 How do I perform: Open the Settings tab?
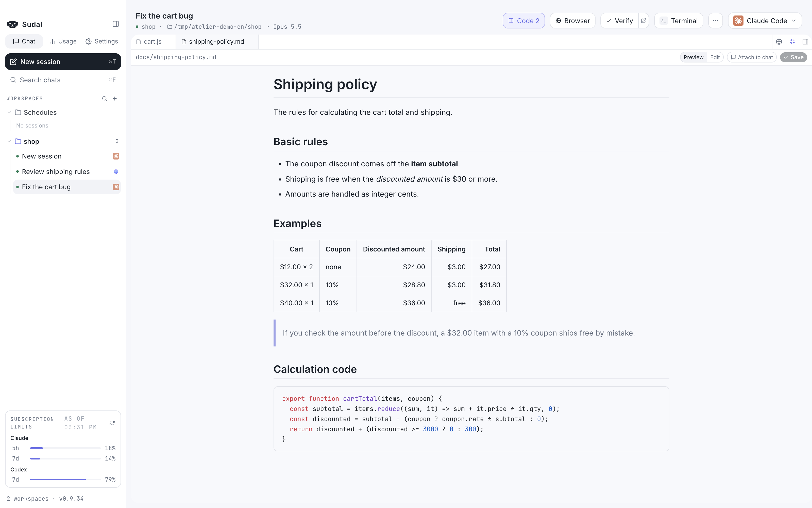coord(102,41)
